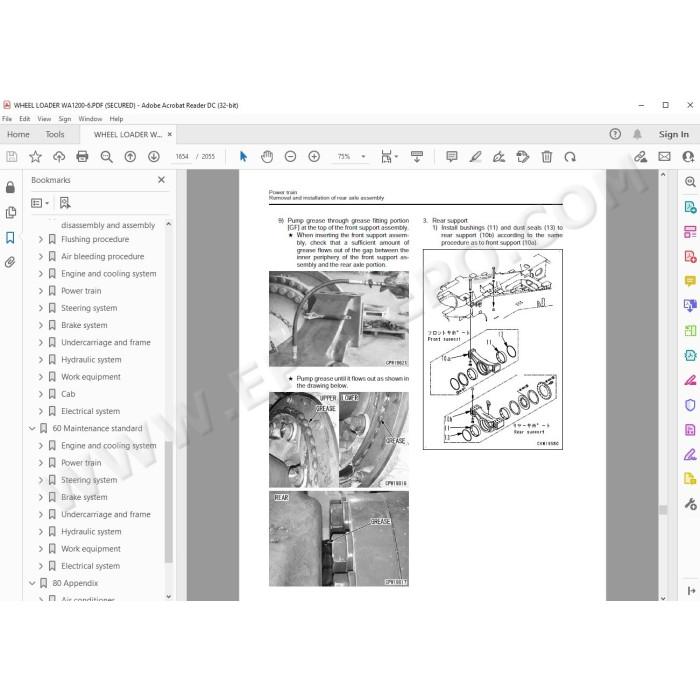Image resolution: width=700 pixels, height=700 pixels.
Task: Open More Tools wrench in right pane
Action: pyautogui.click(x=690, y=504)
